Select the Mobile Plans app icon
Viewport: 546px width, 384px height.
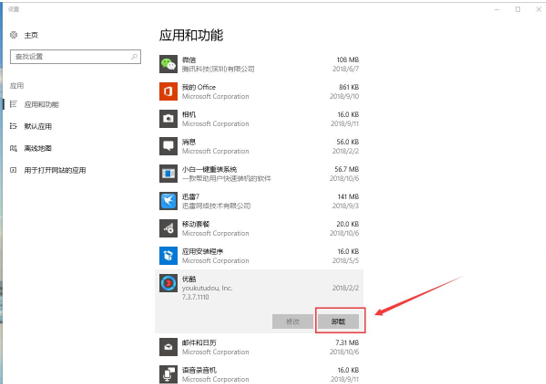click(168, 228)
